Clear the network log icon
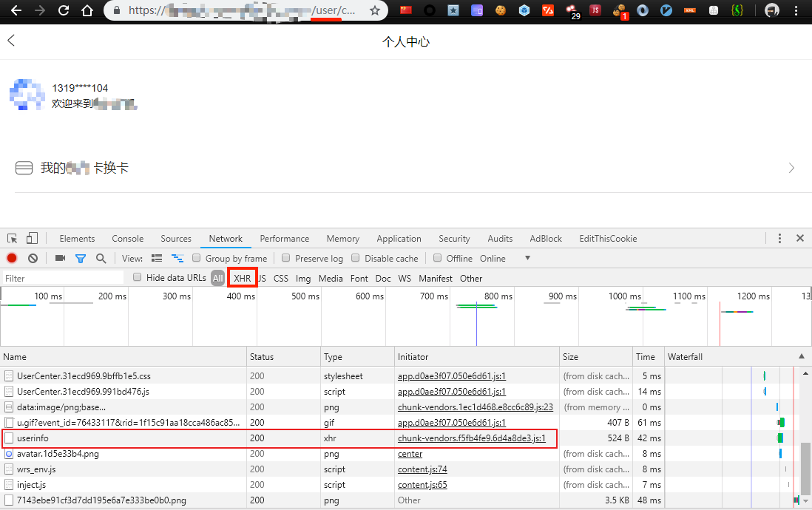The width and height of the screenshot is (812, 510). pyautogui.click(x=33, y=258)
